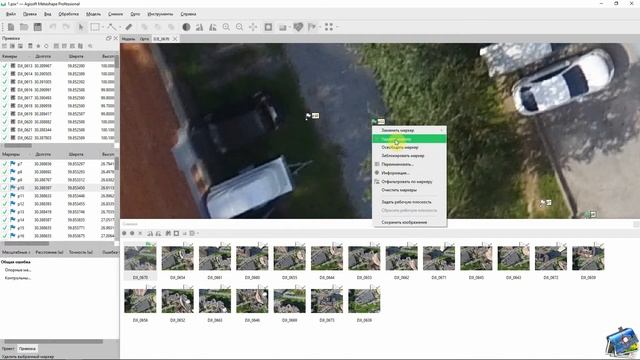This screenshot has height=360, width=640.
Task: Toggle show markers flag toolbar icon
Action: pyautogui.click(x=312, y=27)
